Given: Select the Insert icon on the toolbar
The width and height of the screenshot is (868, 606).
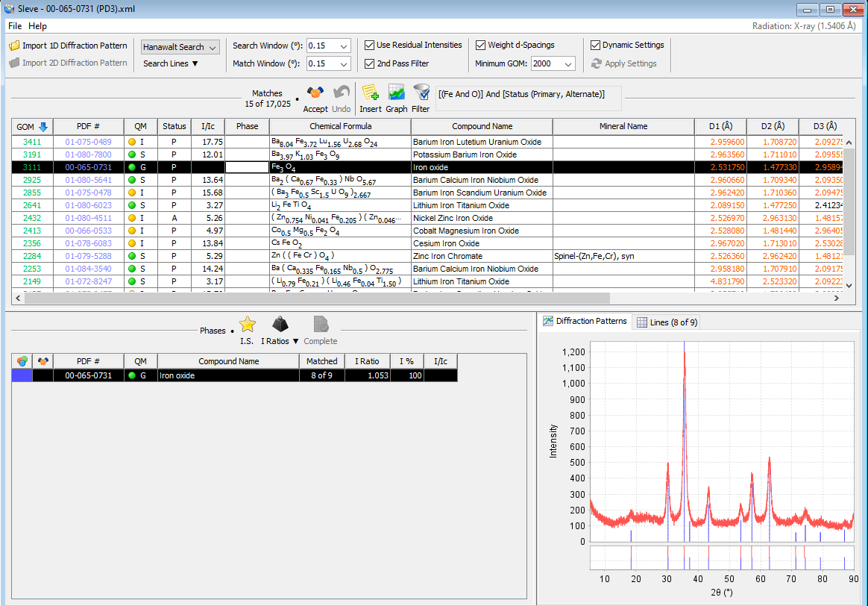Looking at the screenshot, I should click(x=371, y=94).
